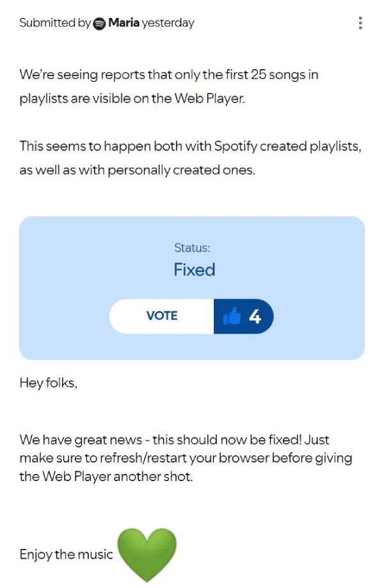This screenshot has height=588, width=384.
Task: Click the blue thumbs-up icon
Action: [x=232, y=316]
